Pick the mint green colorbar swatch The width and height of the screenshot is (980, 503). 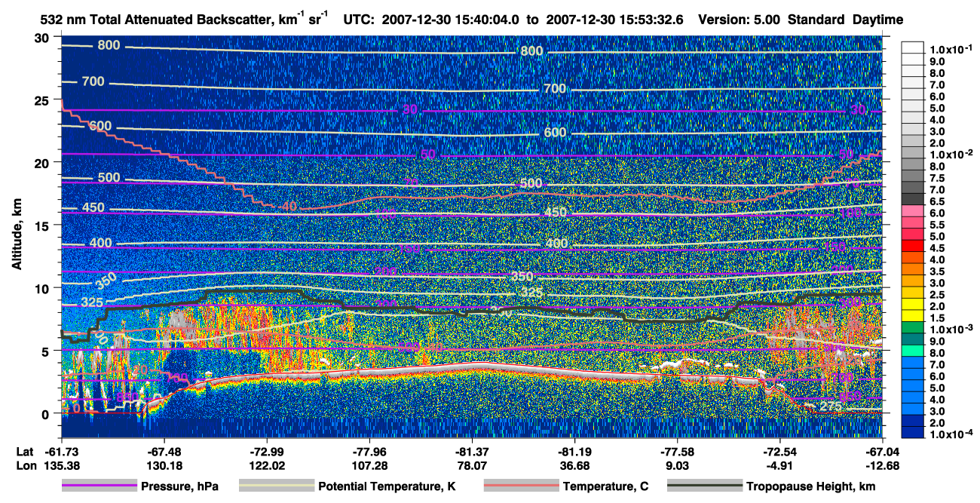point(913,349)
